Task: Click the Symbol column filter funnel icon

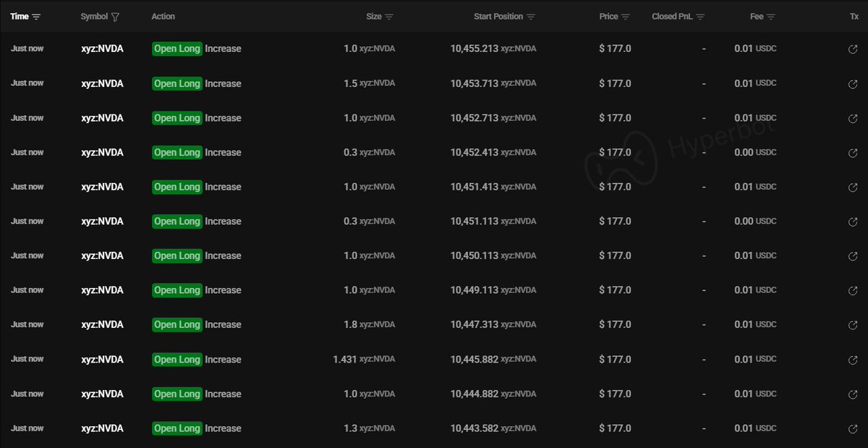Action: pos(116,17)
